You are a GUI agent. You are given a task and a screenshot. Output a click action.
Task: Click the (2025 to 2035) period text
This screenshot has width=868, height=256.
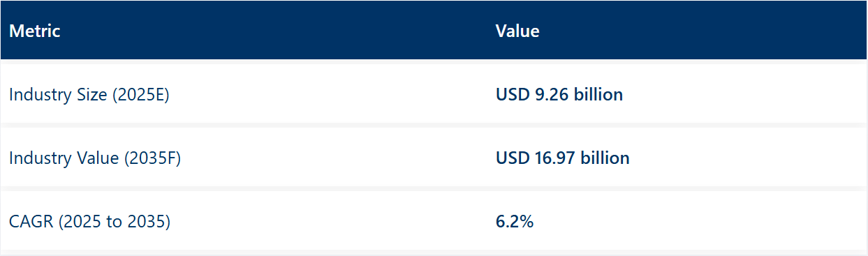[x=115, y=222]
